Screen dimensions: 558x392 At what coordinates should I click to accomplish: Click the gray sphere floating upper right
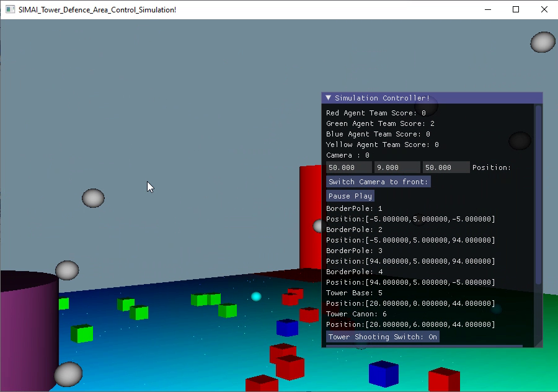[542, 42]
